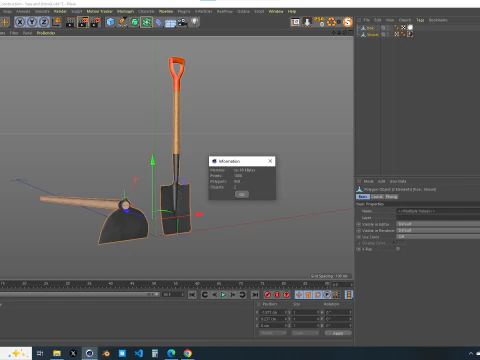Click Render View clapperboard icon
480x360 pixels.
coord(70,22)
